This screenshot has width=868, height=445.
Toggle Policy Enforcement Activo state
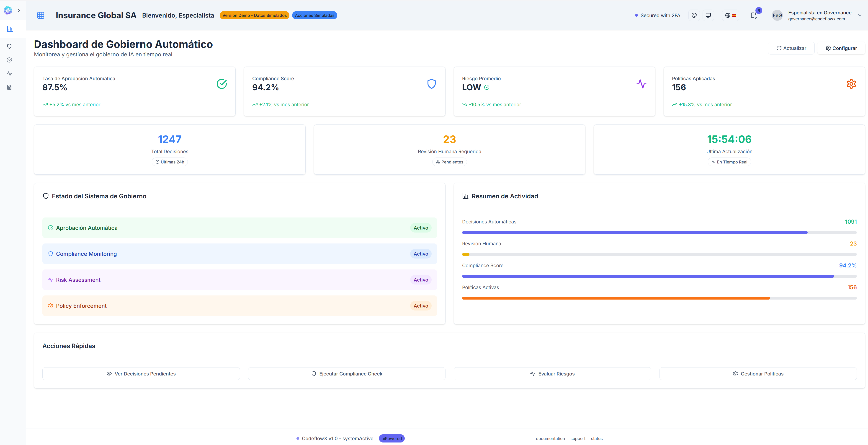(x=420, y=306)
